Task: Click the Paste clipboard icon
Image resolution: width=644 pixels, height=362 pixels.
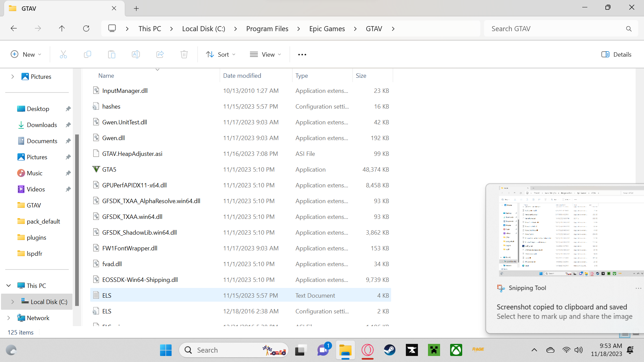Action: (112, 54)
